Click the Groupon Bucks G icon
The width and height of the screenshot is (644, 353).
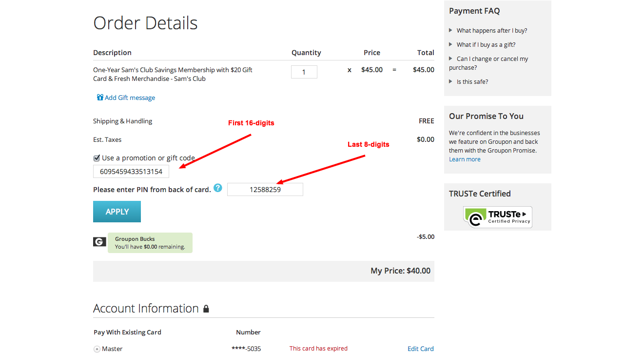(x=99, y=242)
